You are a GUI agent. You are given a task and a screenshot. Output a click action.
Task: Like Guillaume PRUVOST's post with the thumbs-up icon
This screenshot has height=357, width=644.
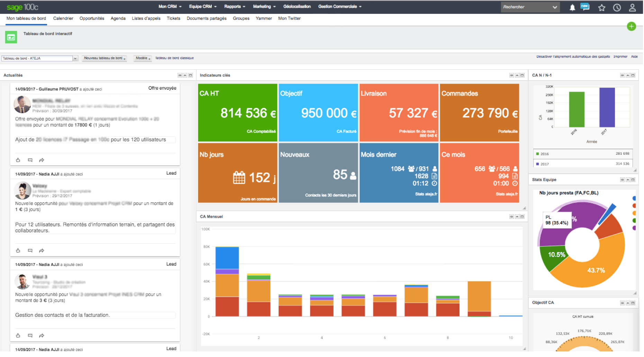click(x=18, y=160)
